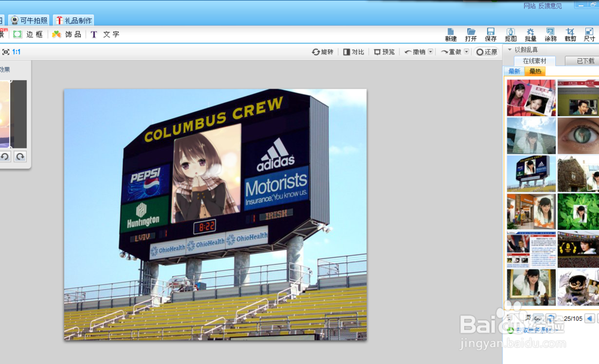The height and width of the screenshot is (364, 599).
Task: Open the 尺寸 resize tool
Action: (x=589, y=35)
